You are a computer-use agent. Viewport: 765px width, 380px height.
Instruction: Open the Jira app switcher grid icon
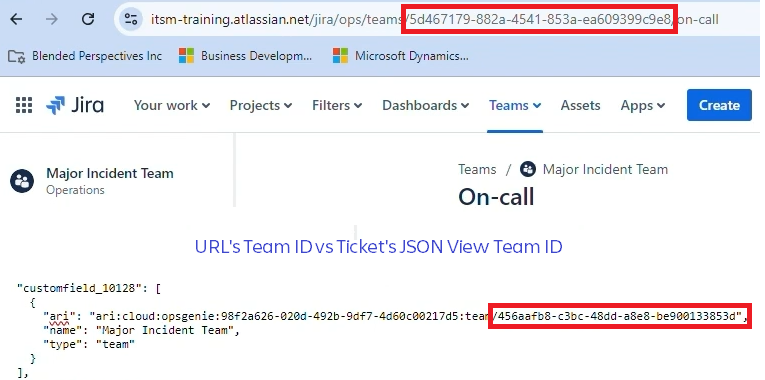pyautogui.click(x=24, y=105)
